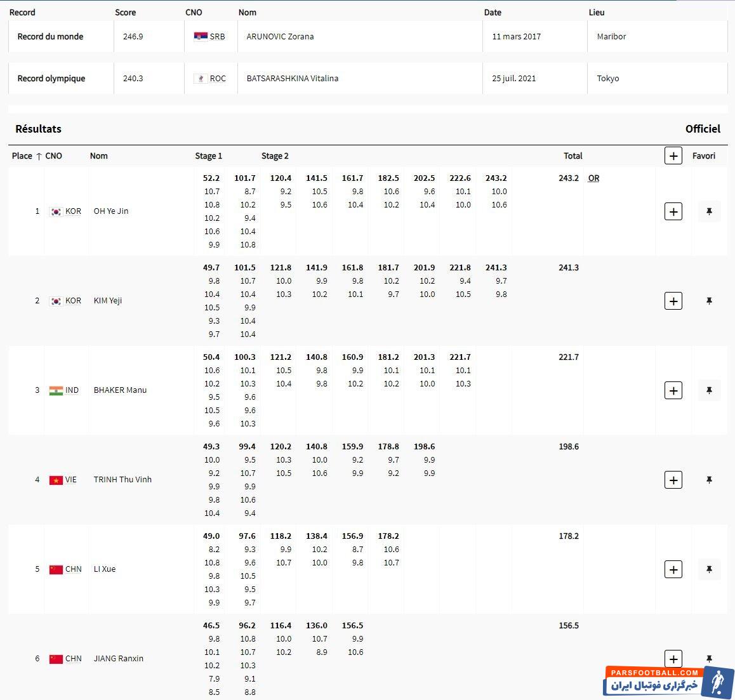Click the OR record abbreviation
Screen dimensions: 735x700
pyautogui.click(x=593, y=178)
